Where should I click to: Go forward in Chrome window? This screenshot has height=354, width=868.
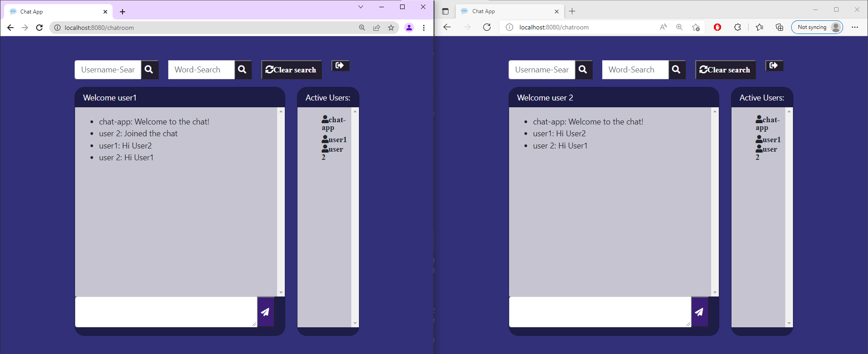pos(25,28)
